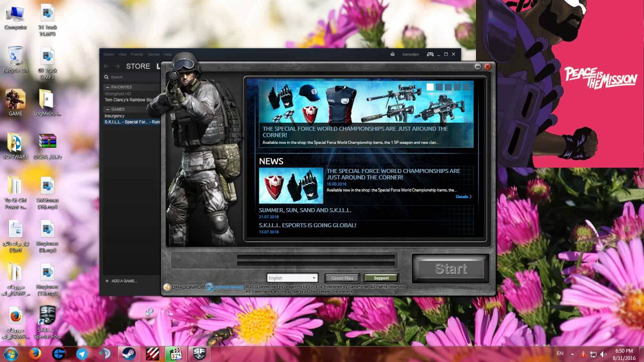
Task: Launch Firefox from the taskbar
Action: (35, 354)
